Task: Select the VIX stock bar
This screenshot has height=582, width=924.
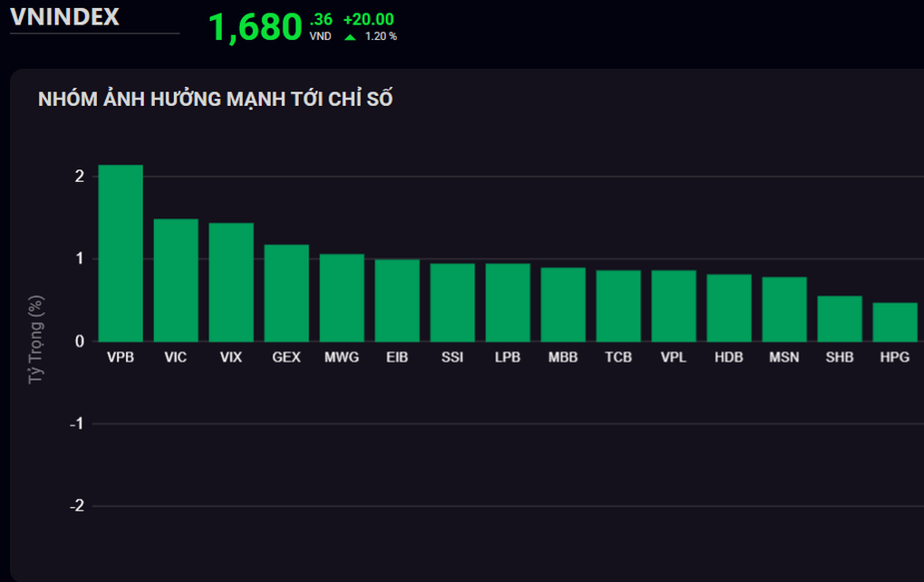Action: pyautogui.click(x=231, y=282)
